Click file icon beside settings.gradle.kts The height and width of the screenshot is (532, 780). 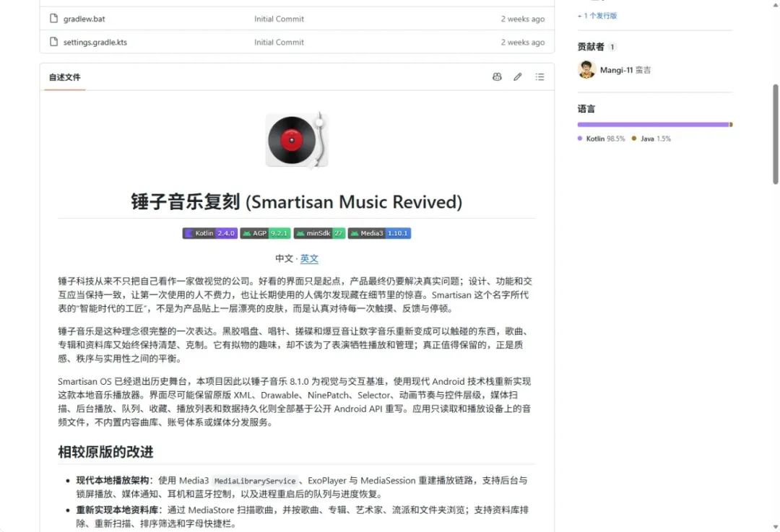[x=53, y=42]
